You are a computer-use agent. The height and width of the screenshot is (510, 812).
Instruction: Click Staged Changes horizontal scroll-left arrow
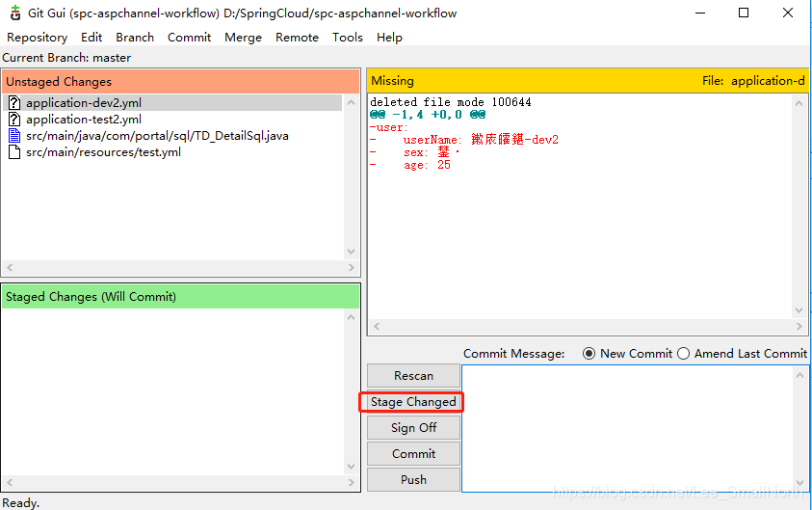[x=10, y=482]
